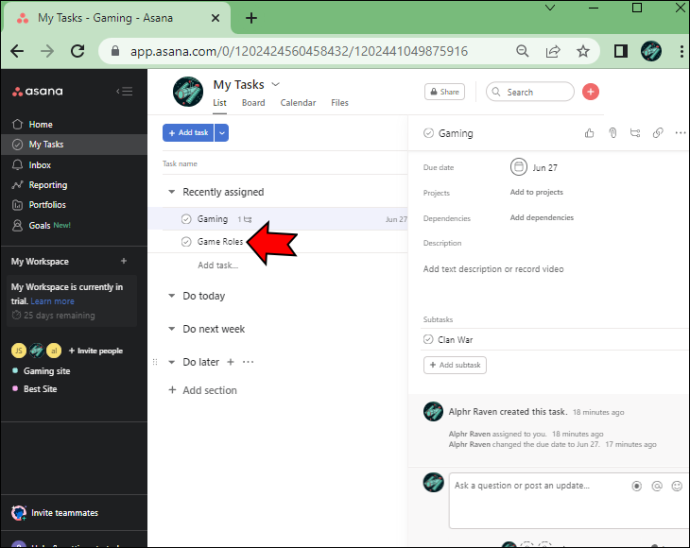Image resolution: width=690 pixels, height=548 pixels.
Task: Open the Add task dropdown arrow
Action: tap(222, 132)
